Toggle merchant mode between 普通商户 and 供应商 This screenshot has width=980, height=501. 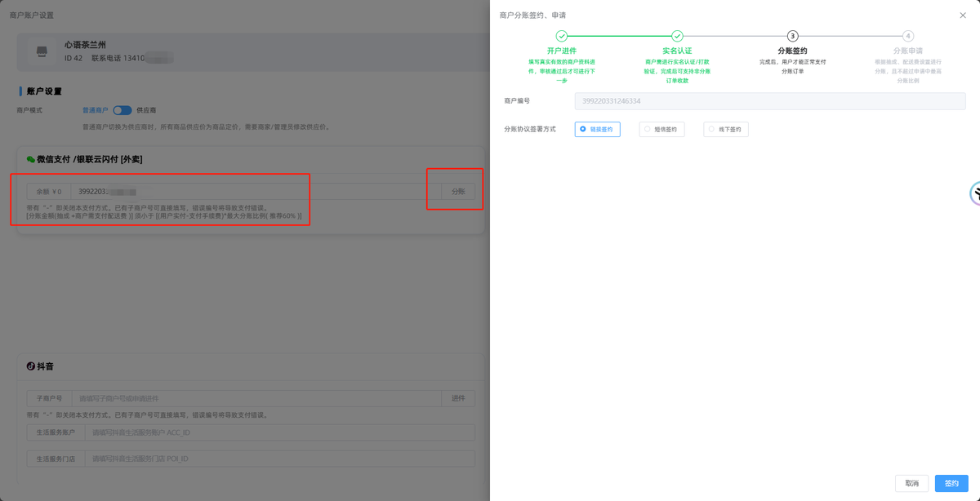(x=122, y=110)
